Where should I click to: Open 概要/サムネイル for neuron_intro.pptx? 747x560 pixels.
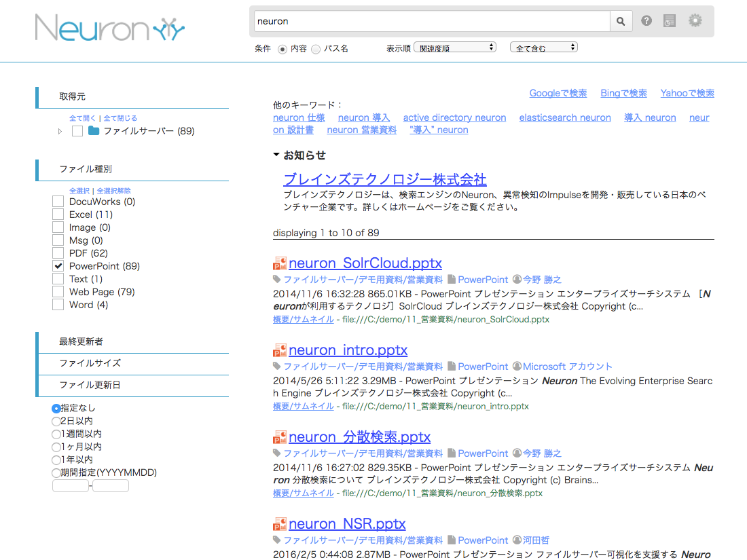(x=304, y=406)
